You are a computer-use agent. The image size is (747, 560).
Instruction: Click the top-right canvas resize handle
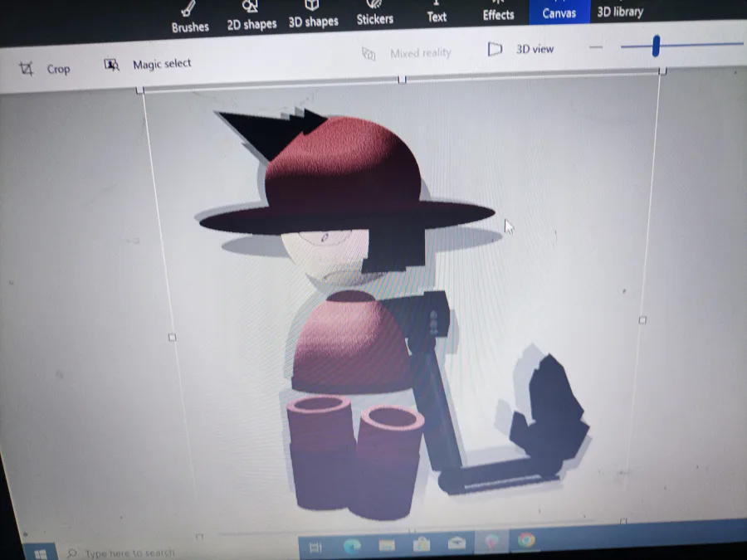[x=662, y=71]
